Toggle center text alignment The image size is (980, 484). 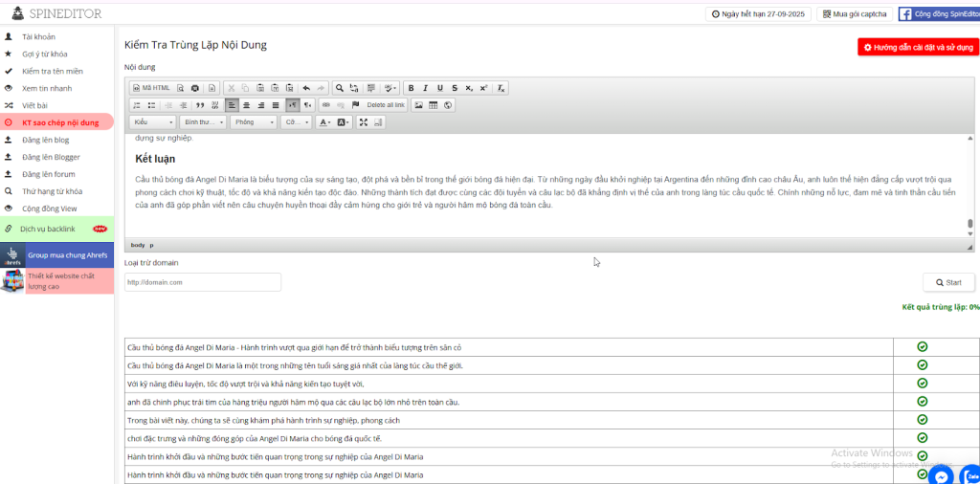coord(246,105)
